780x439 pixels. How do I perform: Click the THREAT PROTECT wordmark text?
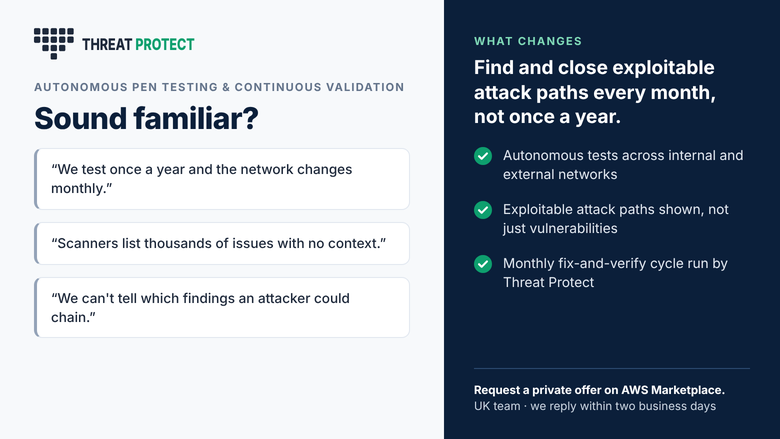[x=138, y=45]
